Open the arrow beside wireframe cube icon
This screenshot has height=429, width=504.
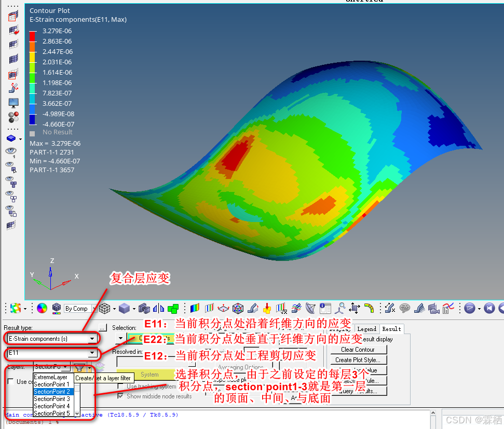point(114,309)
